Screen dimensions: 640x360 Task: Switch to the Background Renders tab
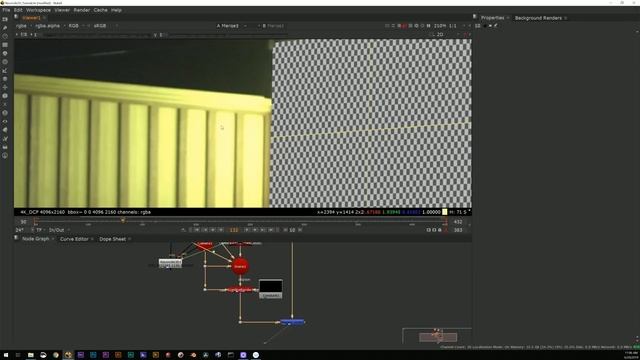(538, 18)
